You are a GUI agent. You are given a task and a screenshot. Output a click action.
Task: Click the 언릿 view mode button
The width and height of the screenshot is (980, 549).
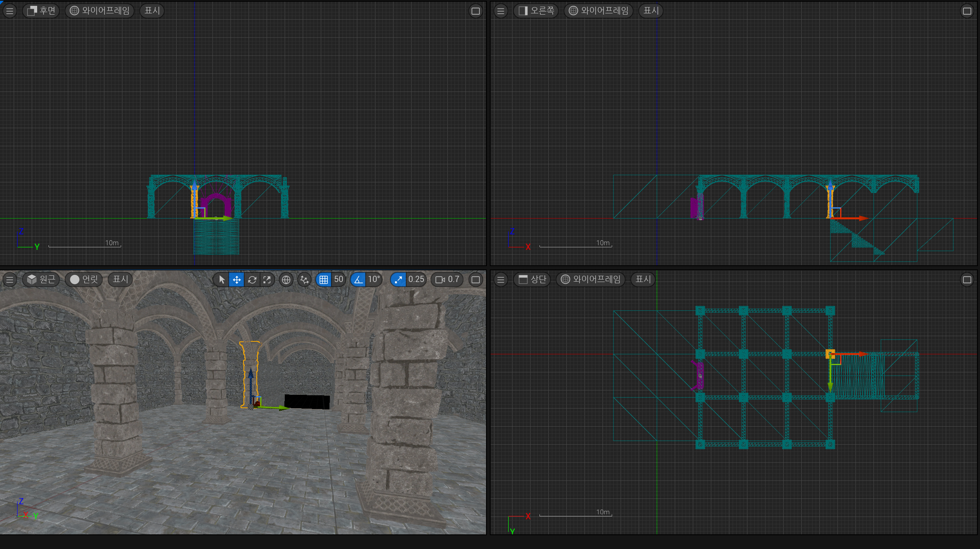tap(84, 280)
